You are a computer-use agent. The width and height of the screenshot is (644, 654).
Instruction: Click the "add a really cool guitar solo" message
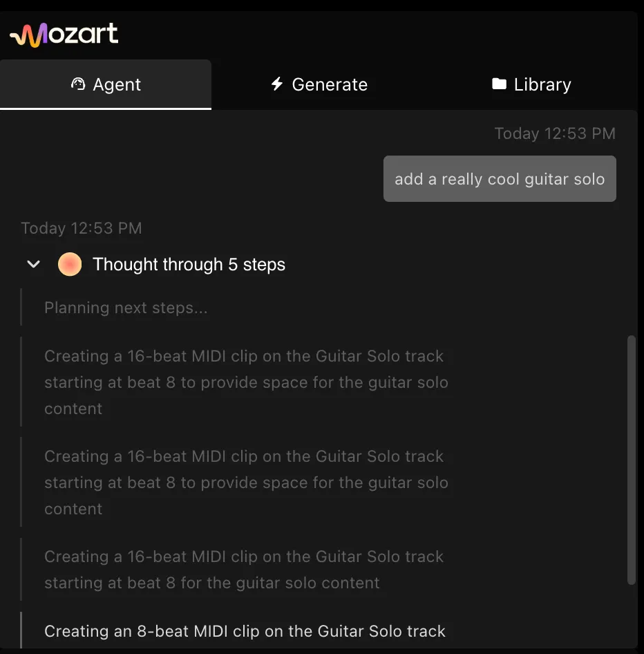point(500,178)
